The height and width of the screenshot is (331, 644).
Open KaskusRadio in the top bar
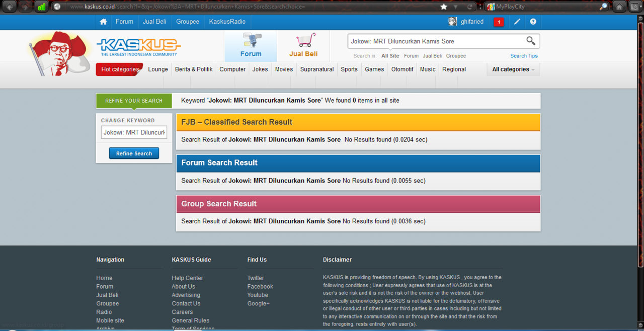point(227,22)
